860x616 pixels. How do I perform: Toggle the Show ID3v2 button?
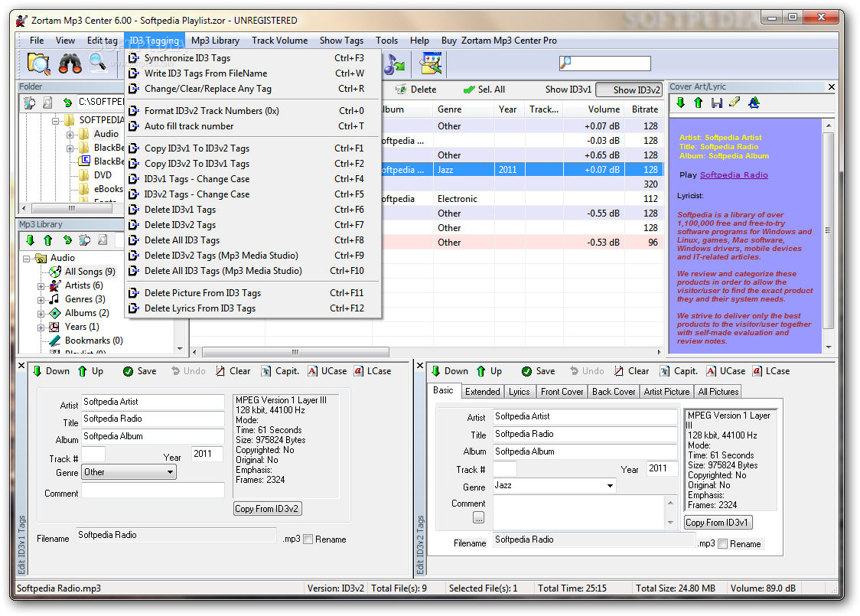(628, 90)
